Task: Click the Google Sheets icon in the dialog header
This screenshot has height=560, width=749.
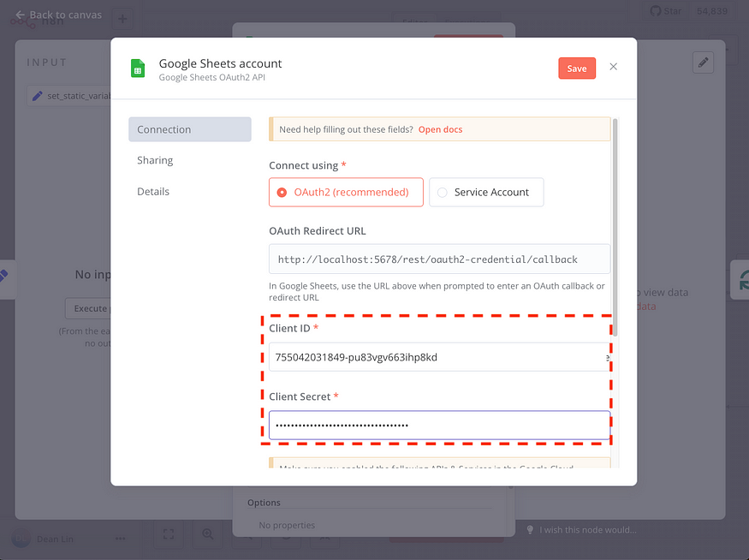Action: 138,69
